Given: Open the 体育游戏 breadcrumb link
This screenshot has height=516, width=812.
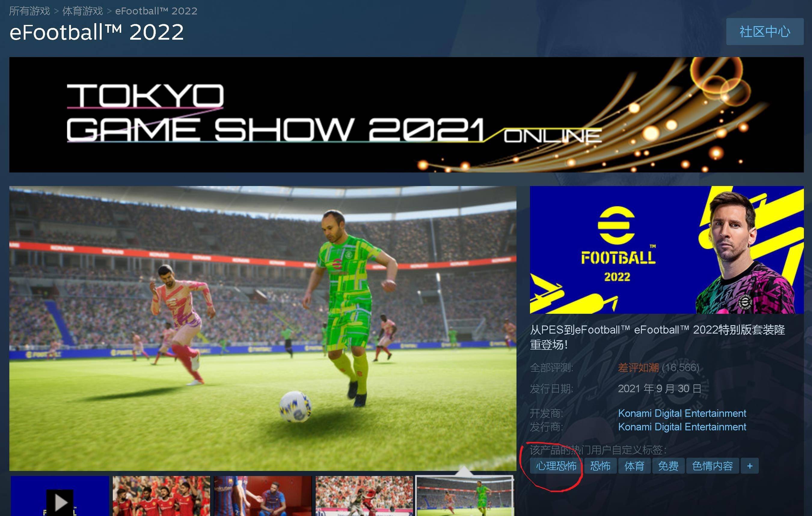Looking at the screenshot, I should coord(83,11).
